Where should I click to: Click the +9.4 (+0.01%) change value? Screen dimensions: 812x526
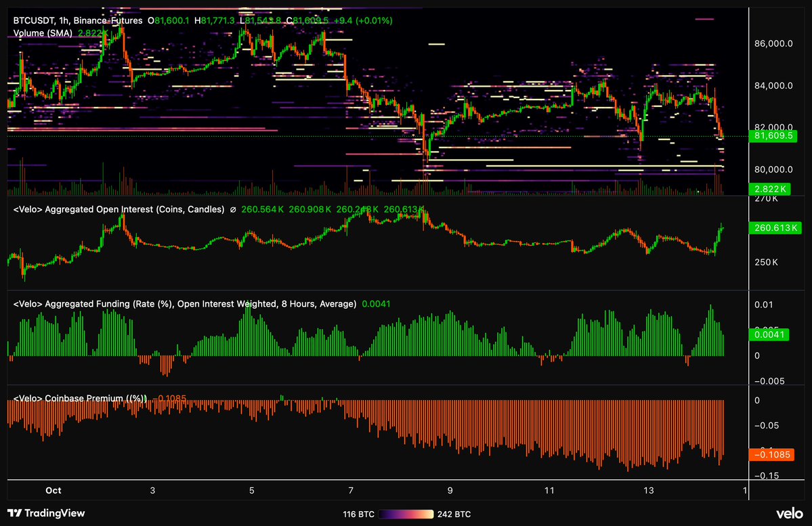click(x=363, y=21)
